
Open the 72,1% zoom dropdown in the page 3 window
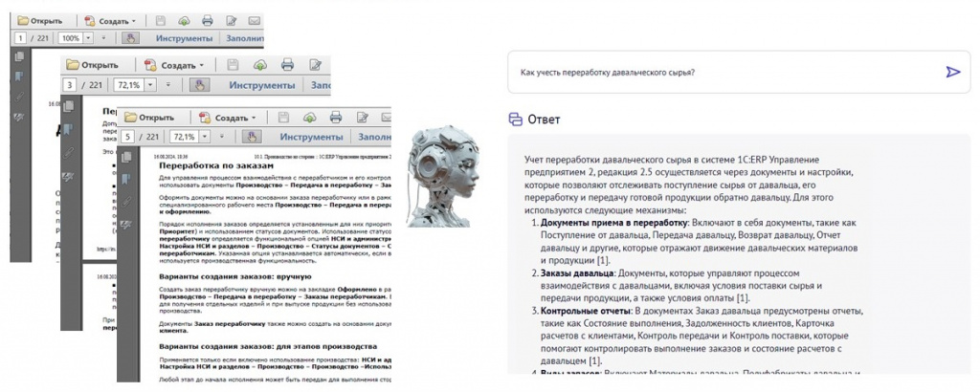point(150,85)
